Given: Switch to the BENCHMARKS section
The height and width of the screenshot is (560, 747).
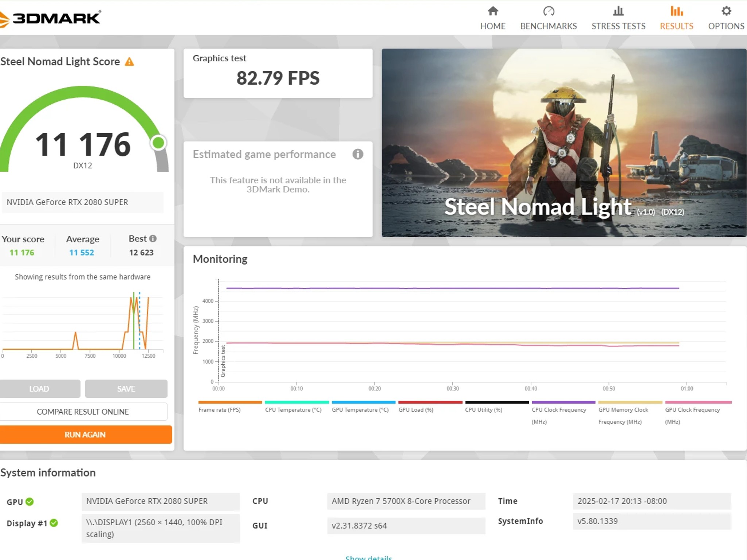Looking at the screenshot, I should tap(548, 26).
